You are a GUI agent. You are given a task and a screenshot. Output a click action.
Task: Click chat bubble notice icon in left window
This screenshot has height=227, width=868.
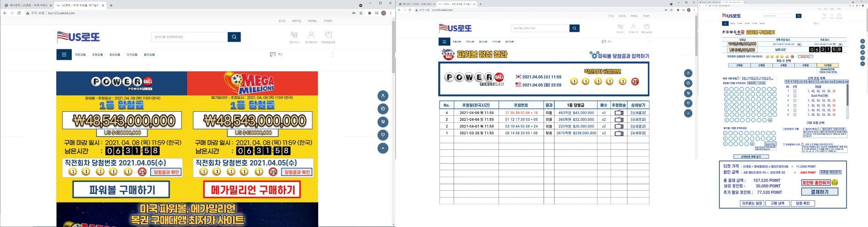(272, 54)
